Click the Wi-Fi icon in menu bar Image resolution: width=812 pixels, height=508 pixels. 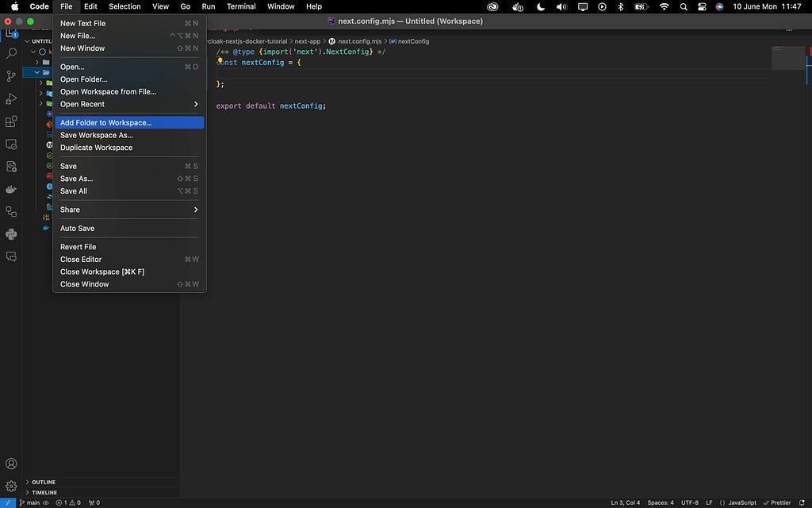[664, 6]
